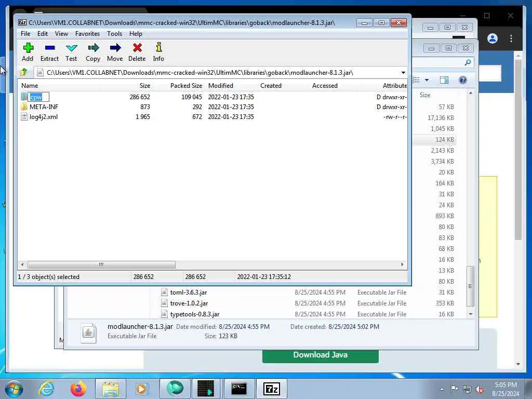Screen dimensions: 532x399
Task: Click the left arrow of 7-Zip horizontal scrollbar
Action: pyautogui.click(x=22, y=264)
